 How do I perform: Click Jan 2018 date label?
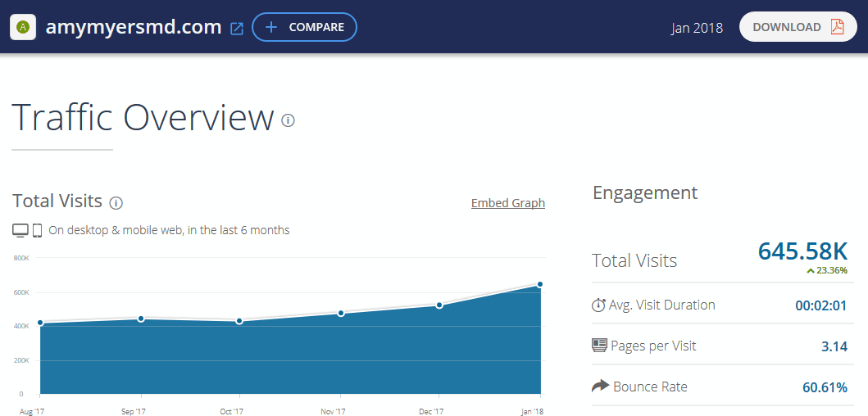tap(697, 28)
